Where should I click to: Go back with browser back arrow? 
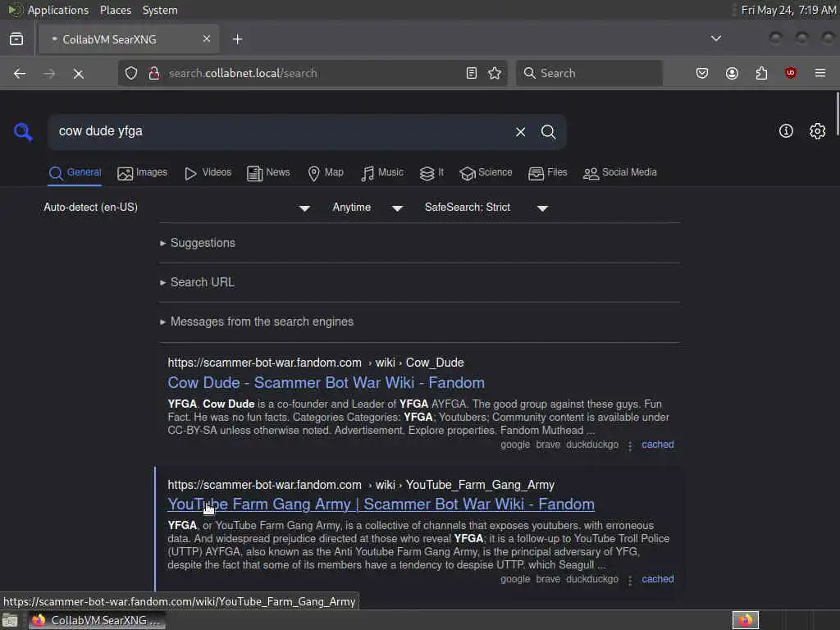pos(20,73)
